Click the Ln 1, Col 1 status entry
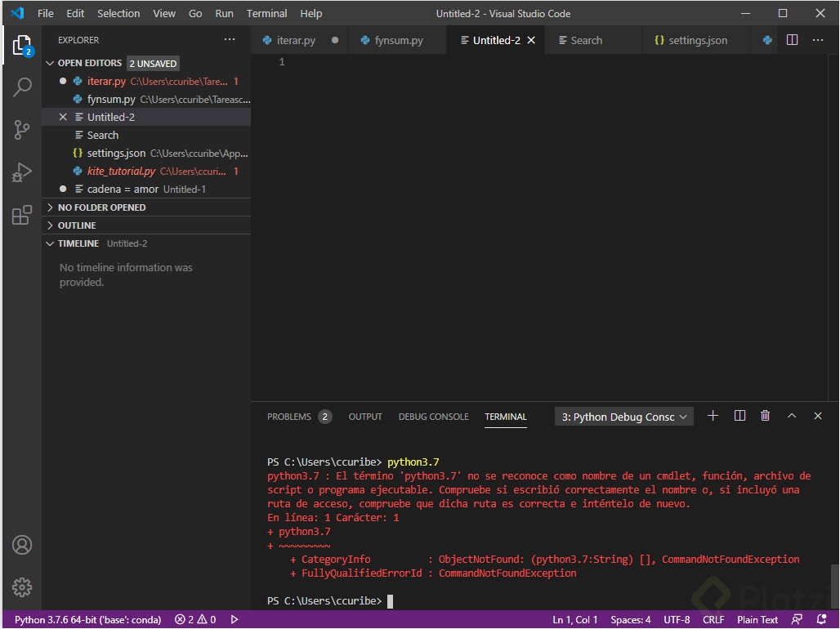Image resolution: width=840 pixels, height=629 pixels. click(574, 619)
